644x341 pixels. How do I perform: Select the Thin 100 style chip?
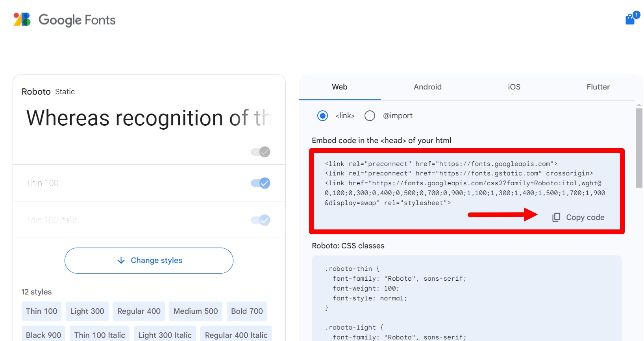click(x=42, y=311)
